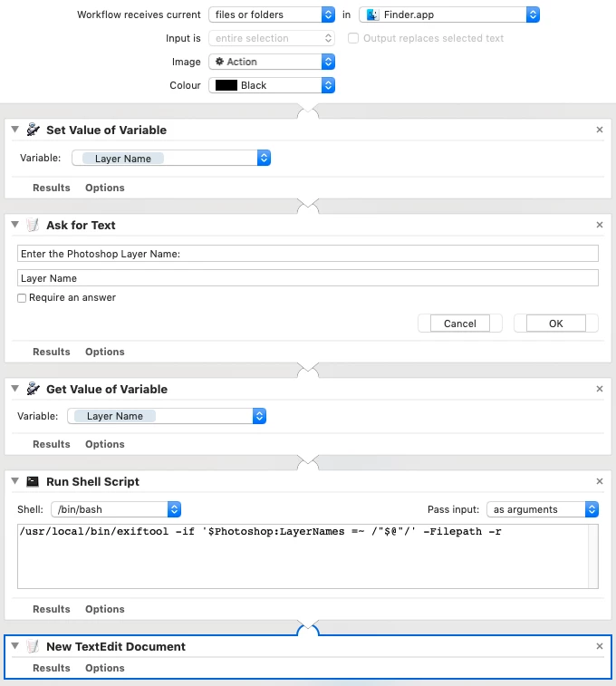Click the Run Shell Script terminal icon

33,481
